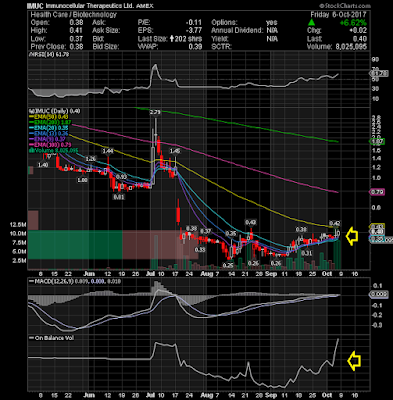The image size is (393, 400).
Task: Click the 0.31 price low label
Action: click(x=307, y=253)
